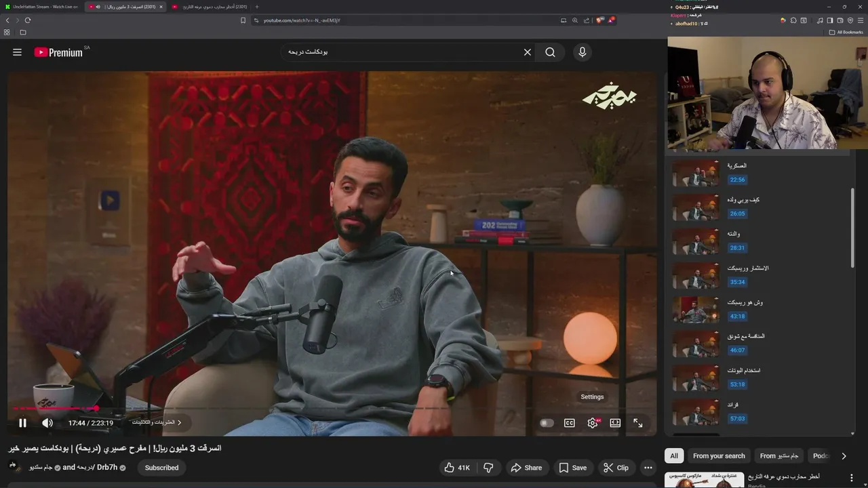Jump to chapter كيف يربي ولده 26:05
Screen dimensions: 868x488
coord(758,207)
